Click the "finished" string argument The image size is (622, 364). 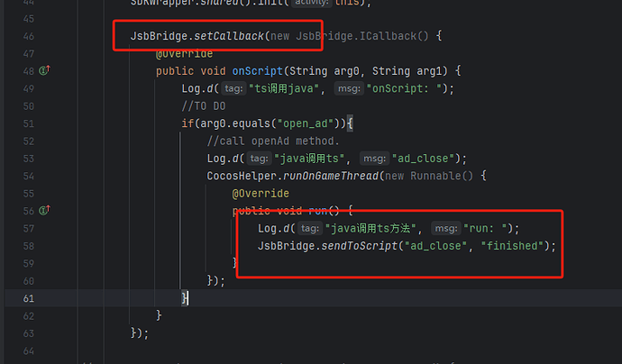tap(512, 246)
